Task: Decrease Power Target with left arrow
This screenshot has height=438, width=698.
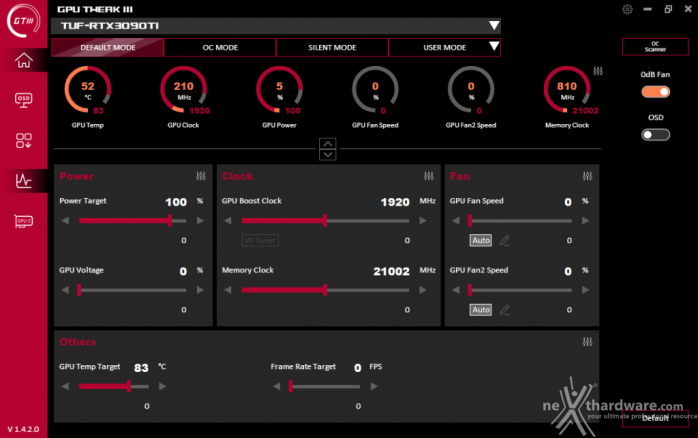Action: click(65, 221)
